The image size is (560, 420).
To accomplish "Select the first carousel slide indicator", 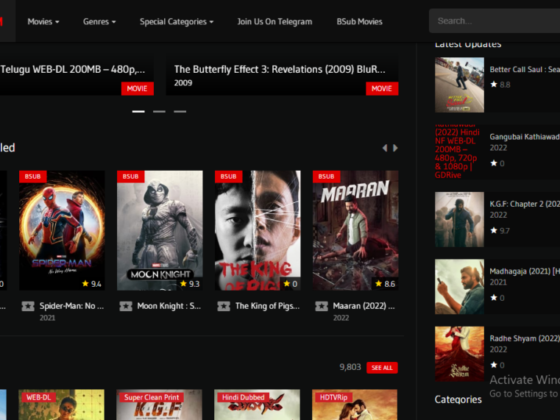I will pyautogui.click(x=138, y=111).
